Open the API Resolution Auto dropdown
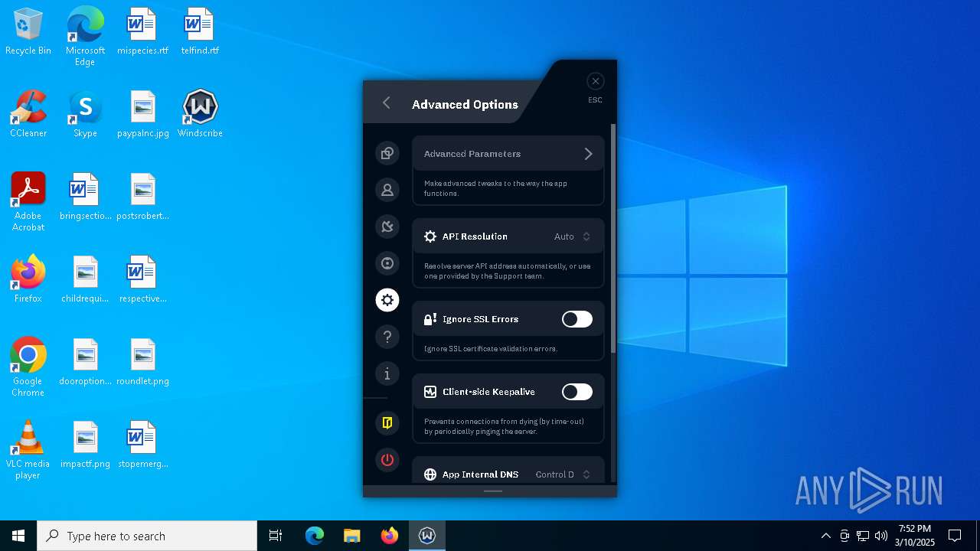This screenshot has height=551, width=980. [572, 236]
